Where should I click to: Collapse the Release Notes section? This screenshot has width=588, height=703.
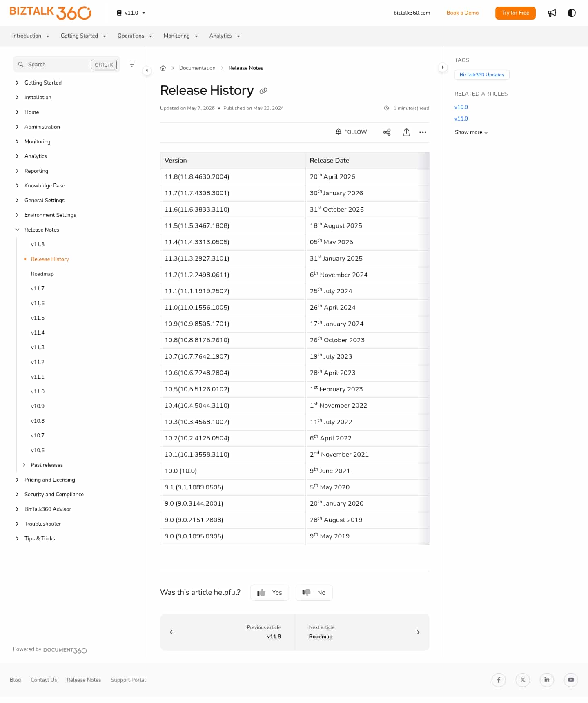click(17, 230)
